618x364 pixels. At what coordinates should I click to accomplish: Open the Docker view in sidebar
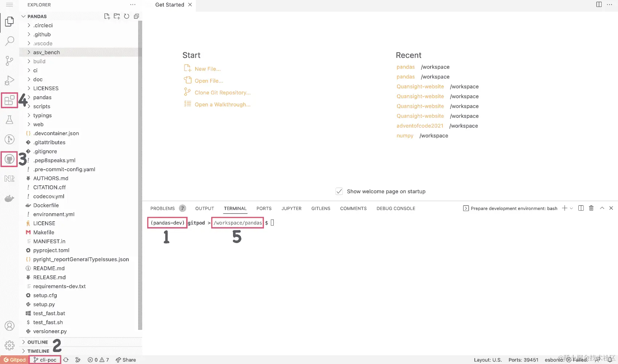[x=9, y=198]
